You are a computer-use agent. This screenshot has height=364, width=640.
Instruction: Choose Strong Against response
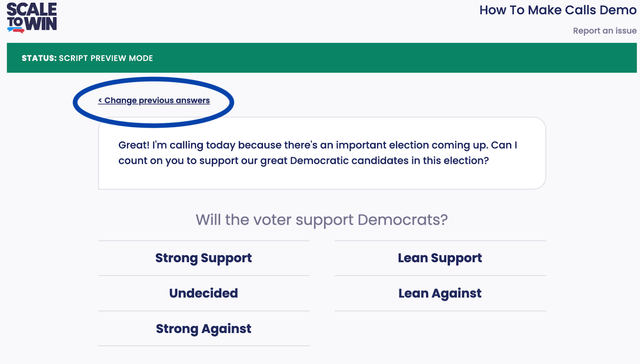coord(204,328)
